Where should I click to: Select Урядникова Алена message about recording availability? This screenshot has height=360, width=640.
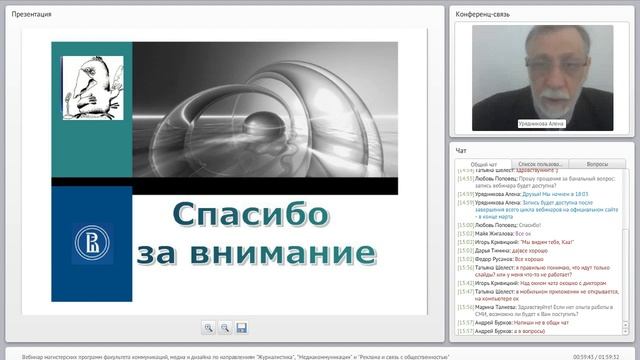pyautogui.click(x=538, y=209)
